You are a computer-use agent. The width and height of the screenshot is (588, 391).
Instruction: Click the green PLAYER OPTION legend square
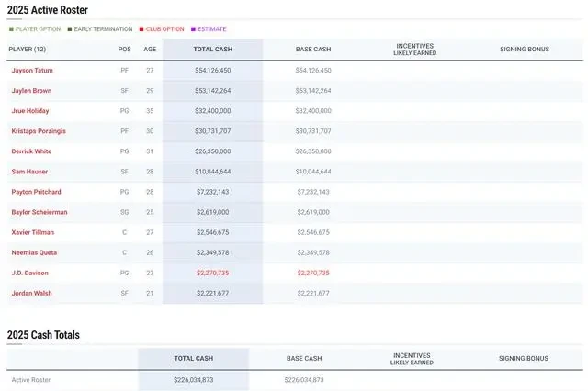pyautogui.click(x=11, y=29)
